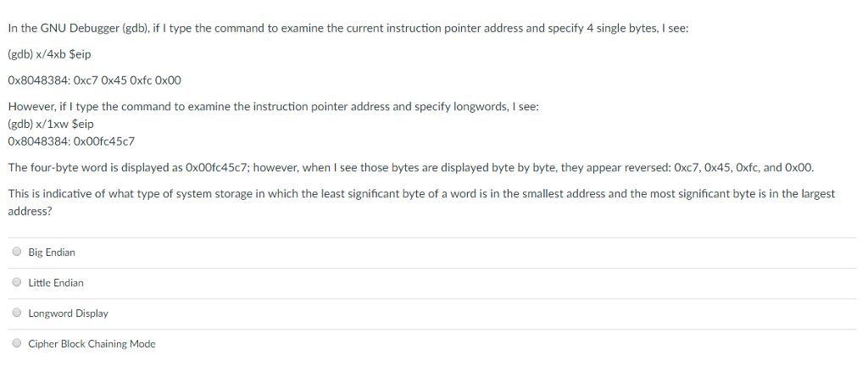Click the opening sentence about GNU Debugger

point(348,29)
